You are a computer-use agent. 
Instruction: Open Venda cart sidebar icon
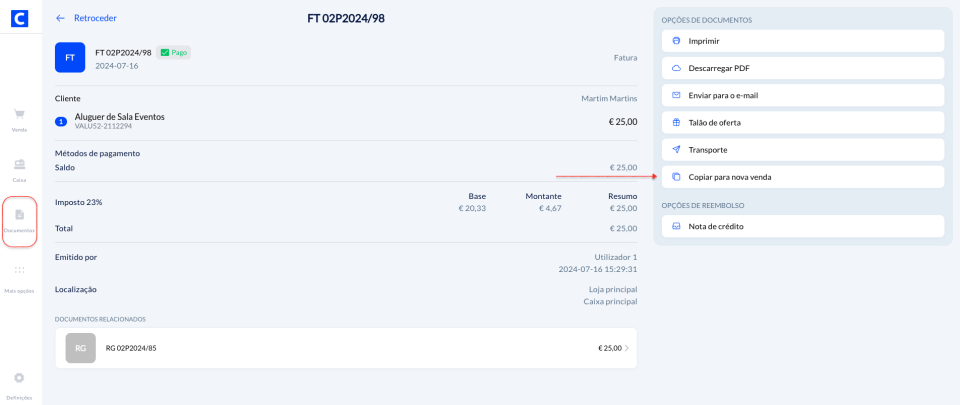[x=20, y=117]
